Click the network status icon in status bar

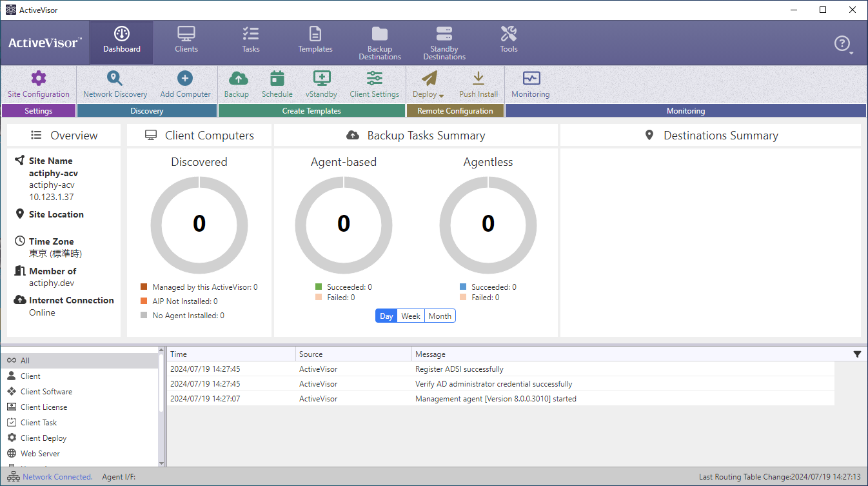point(14,477)
